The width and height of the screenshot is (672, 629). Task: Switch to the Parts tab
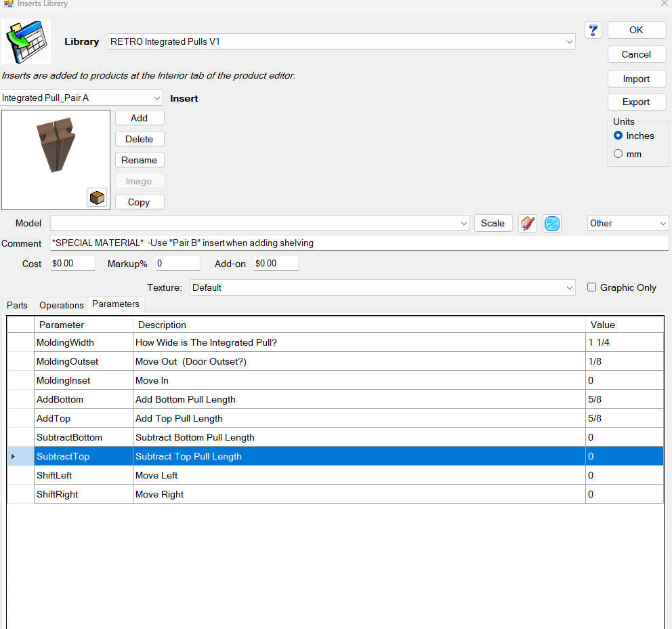(x=17, y=305)
